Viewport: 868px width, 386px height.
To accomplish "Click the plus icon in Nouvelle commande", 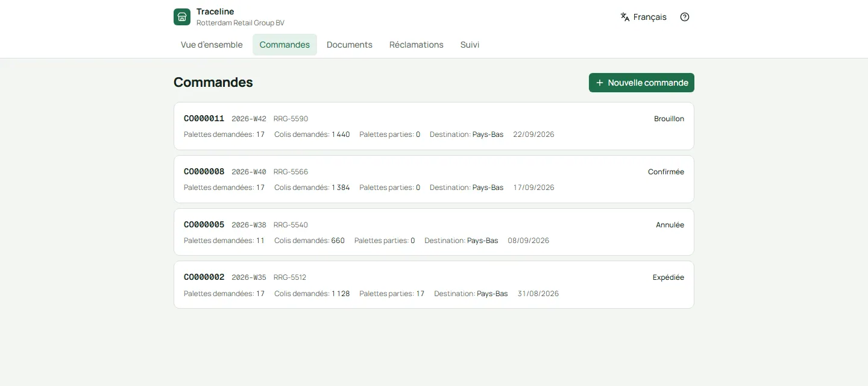I will coord(600,83).
